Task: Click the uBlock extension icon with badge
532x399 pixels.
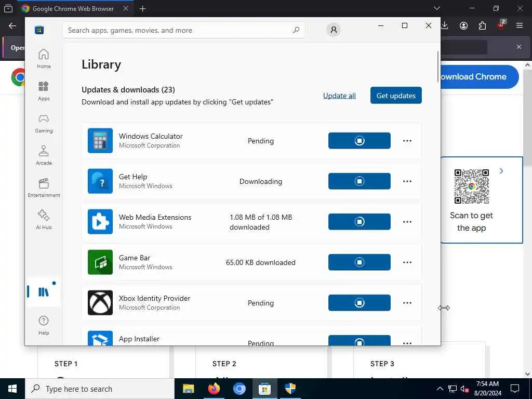Action: click(x=501, y=25)
